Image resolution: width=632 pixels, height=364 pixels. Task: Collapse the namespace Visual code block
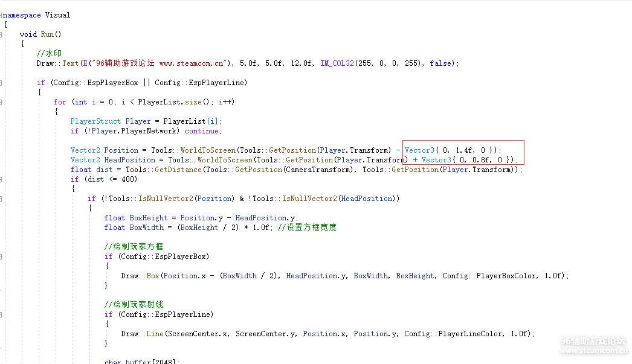tap(2, 15)
